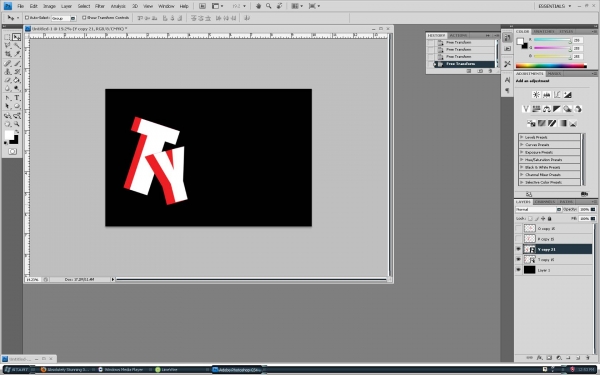Show the P copy layer visibility
600x375 pixels.
click(518, 239)
